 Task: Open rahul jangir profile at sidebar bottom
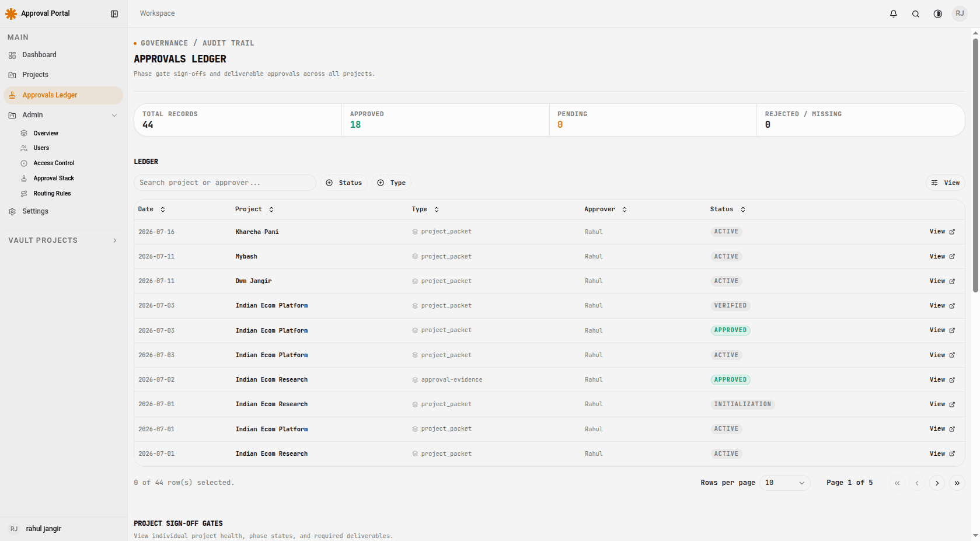63,529
